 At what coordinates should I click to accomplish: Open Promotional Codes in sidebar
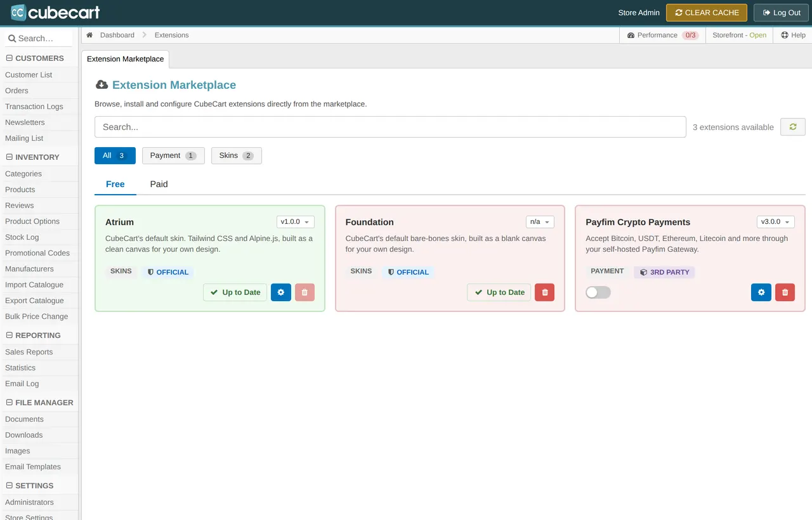(37, 253)
